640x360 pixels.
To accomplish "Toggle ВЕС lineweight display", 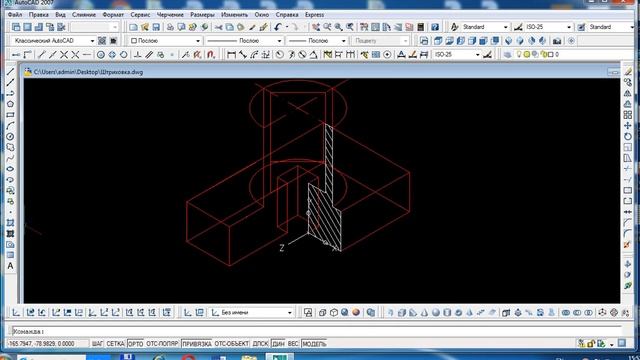I will (x=293, y=344).
